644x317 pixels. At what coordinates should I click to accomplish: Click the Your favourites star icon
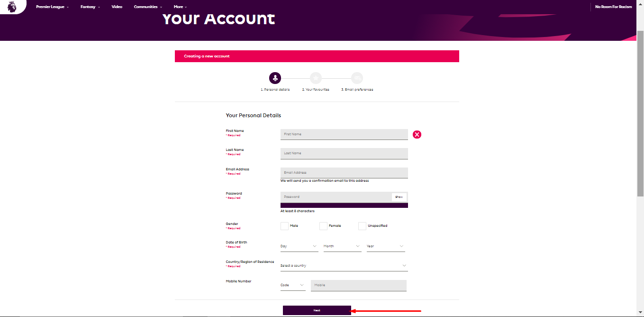tap(316, 78)
